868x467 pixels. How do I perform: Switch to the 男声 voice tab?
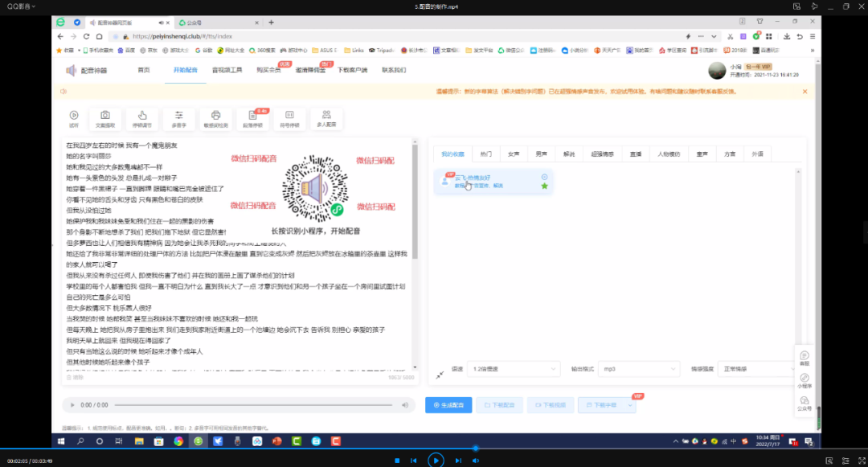click(x=542, y=154)
